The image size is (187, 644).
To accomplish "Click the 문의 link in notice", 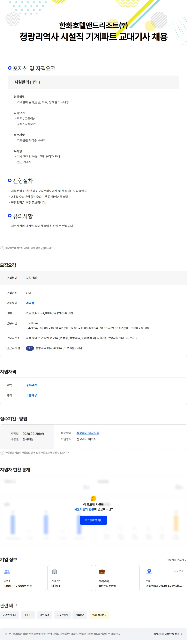I will click(42, 248).
